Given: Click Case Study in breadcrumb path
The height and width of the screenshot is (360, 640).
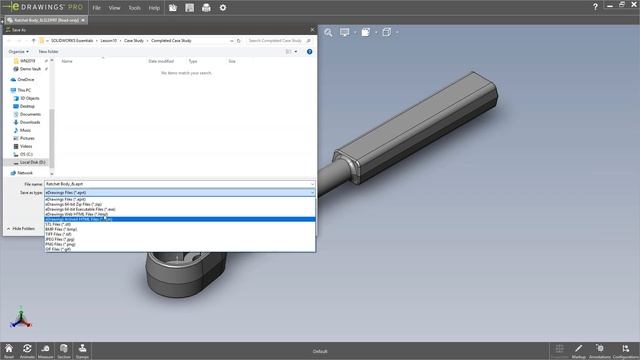Looking at the screenshot, I should [134, 40].
